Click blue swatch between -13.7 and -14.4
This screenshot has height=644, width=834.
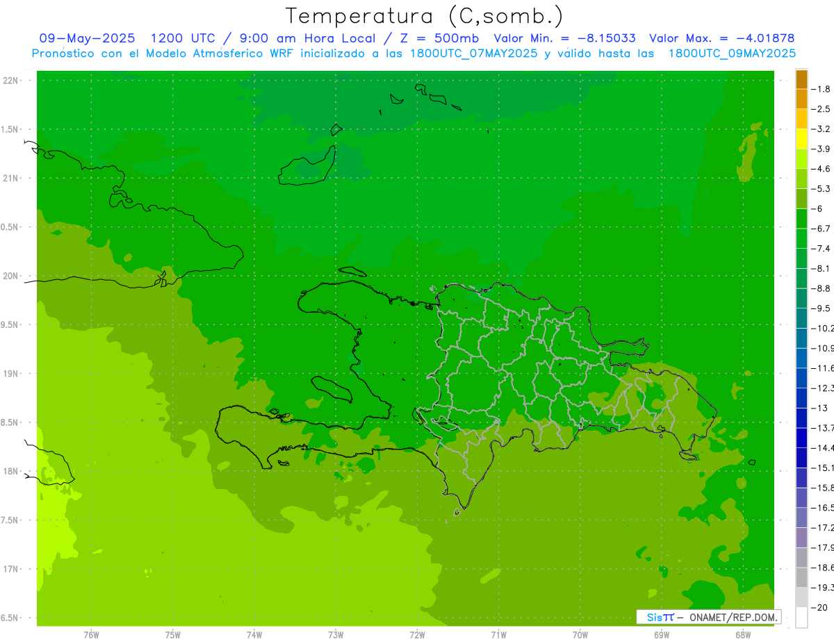801,438
